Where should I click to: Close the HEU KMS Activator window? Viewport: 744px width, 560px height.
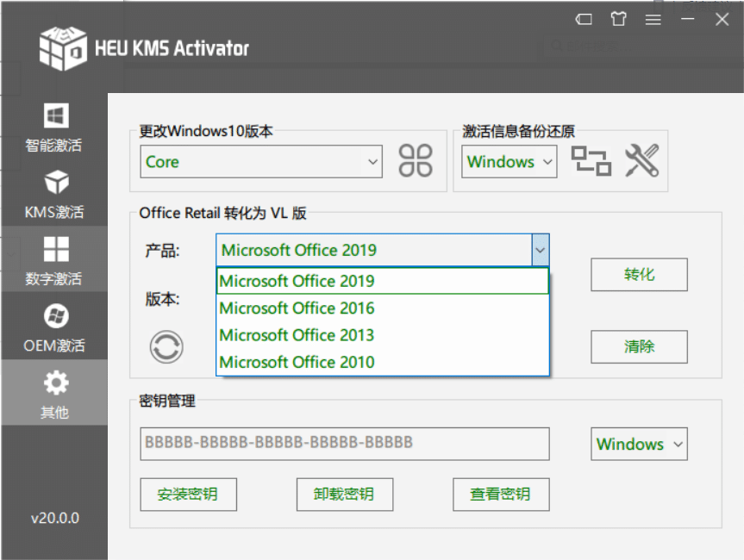722,20
